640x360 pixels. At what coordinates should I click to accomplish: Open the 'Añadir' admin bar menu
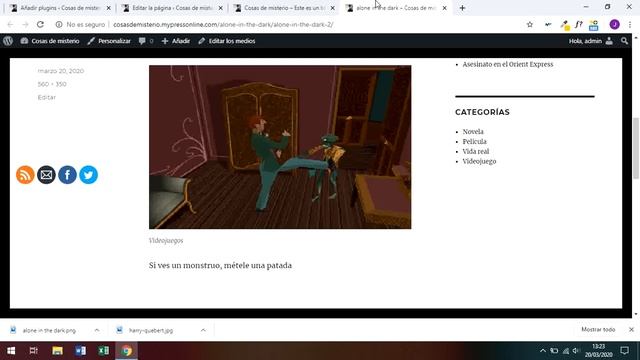click(176, 41)
